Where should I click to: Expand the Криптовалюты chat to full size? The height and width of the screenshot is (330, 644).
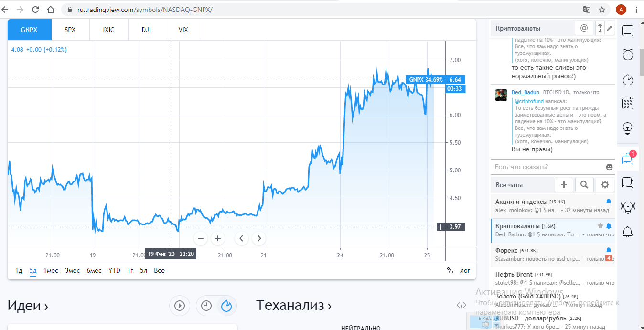point(610,29)
